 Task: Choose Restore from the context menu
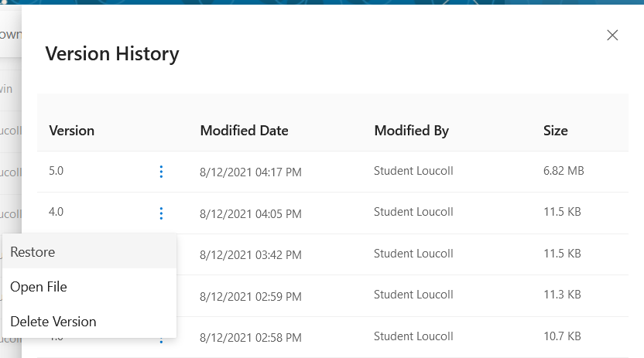coord(89,252)
